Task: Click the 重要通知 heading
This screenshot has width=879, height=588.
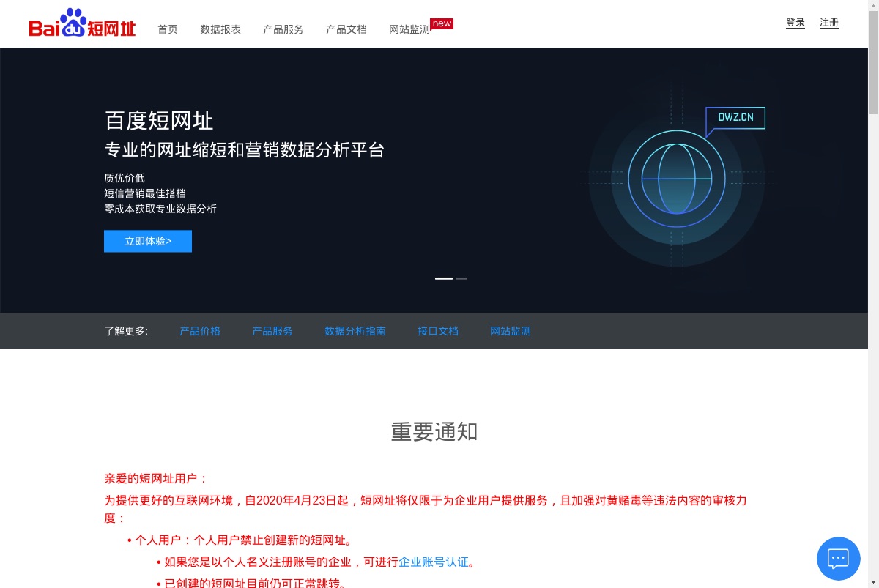Action: point(434,432)
